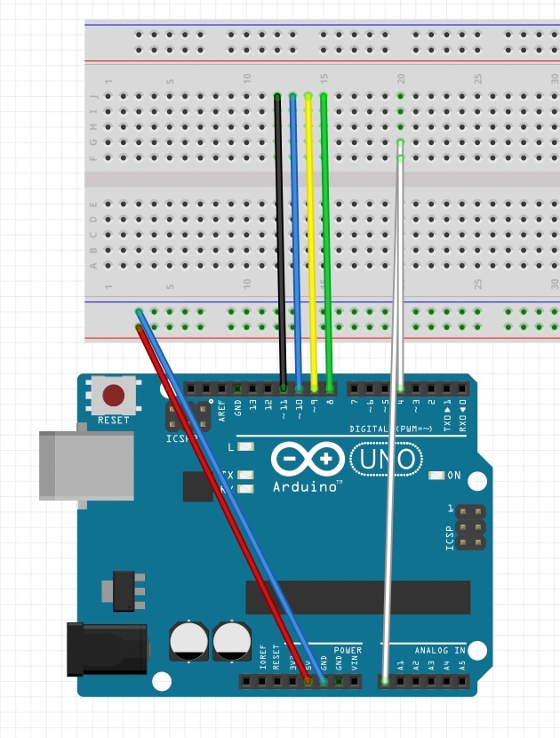This screenshot has height=738, width=560.
Task: Select the blue wire on pin ~10
Action: click(295, 243)
